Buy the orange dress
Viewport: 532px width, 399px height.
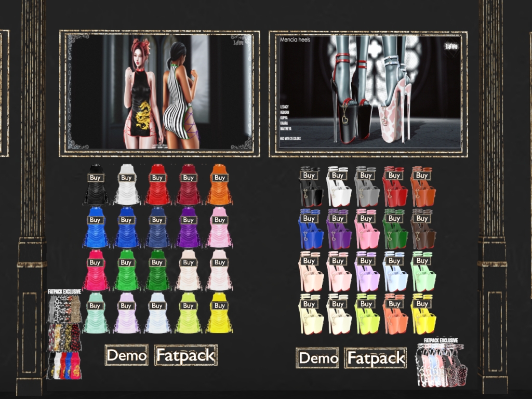pyautogui.click(x=220, y=178)
